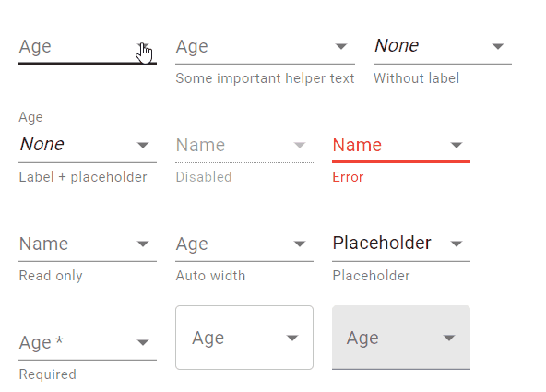Click dropdown arrow of Read only select
Viewport: 546px width, 392px height.
[x=143, y=244]
